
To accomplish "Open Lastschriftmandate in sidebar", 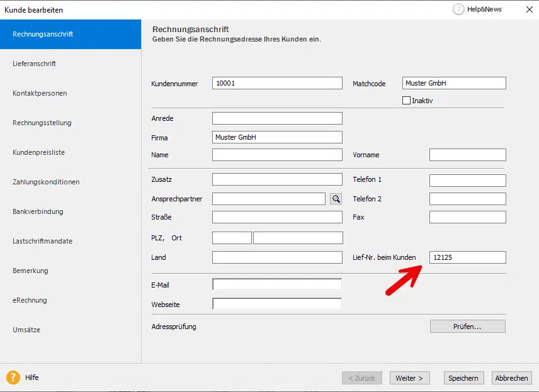I will click(42, 241).
